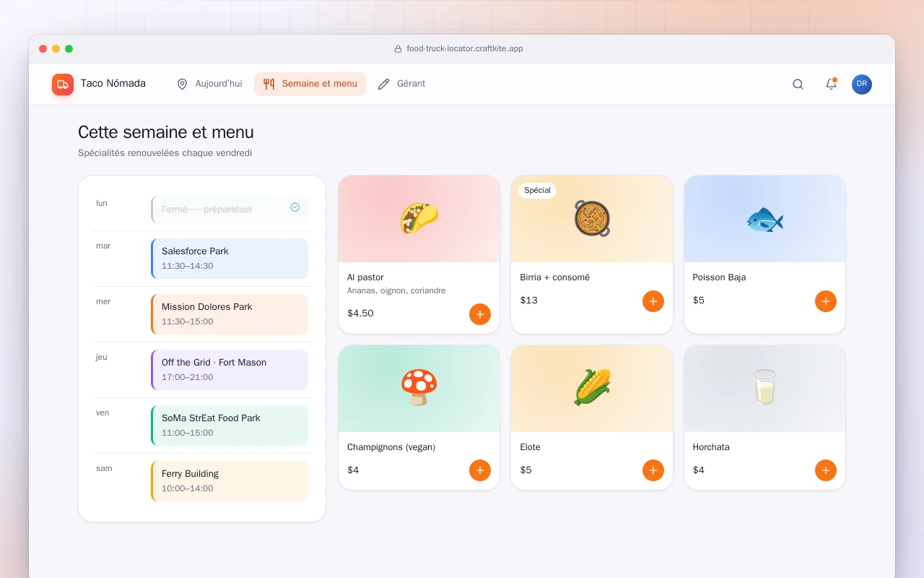Click the "ven" day label
924x578 pixels.
point(103,413)
